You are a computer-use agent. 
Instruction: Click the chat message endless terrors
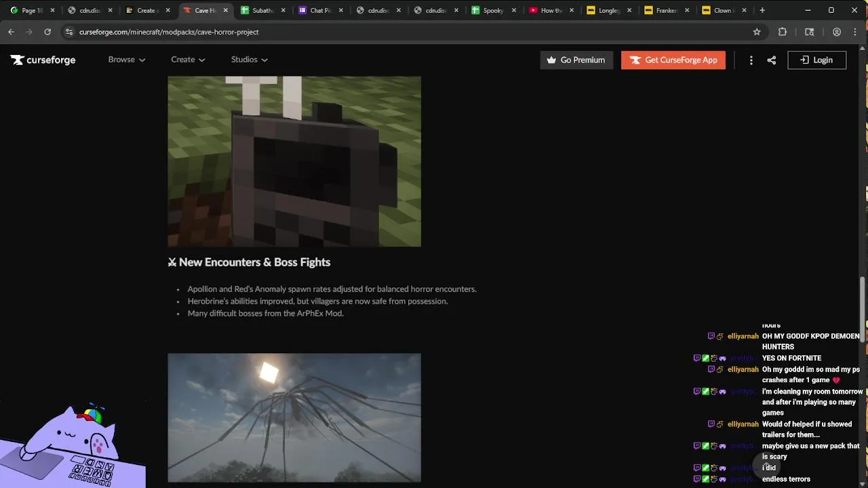pyautogui.click(x=786, y=479)
